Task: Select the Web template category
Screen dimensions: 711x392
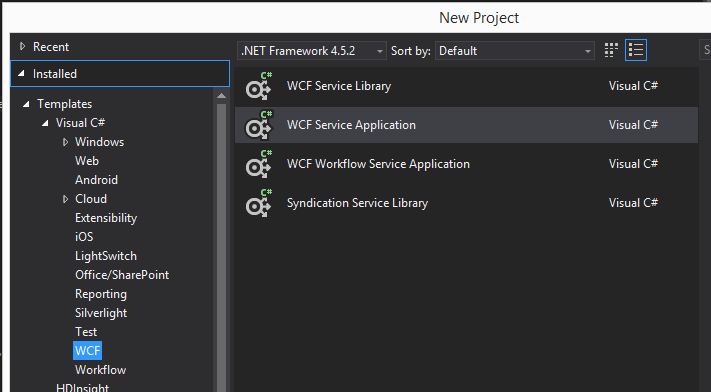Action: 87,161
